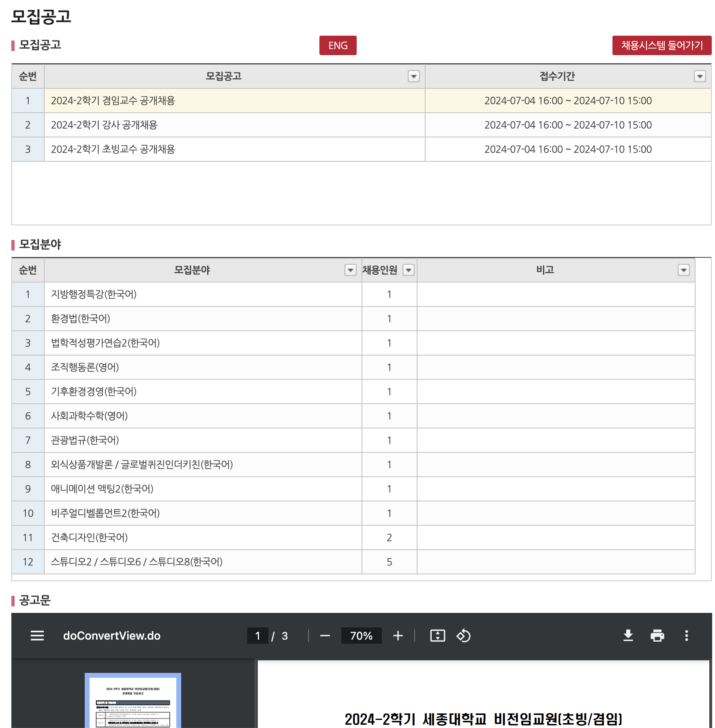Zoom in the PDF with plus icon
715x728 pixels.
[398, 636]
